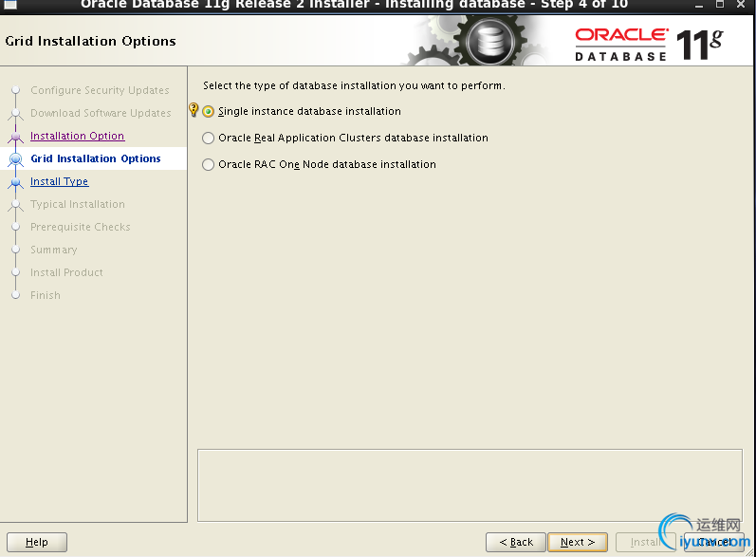Click the Download Software Updates step text

(101, 113)
